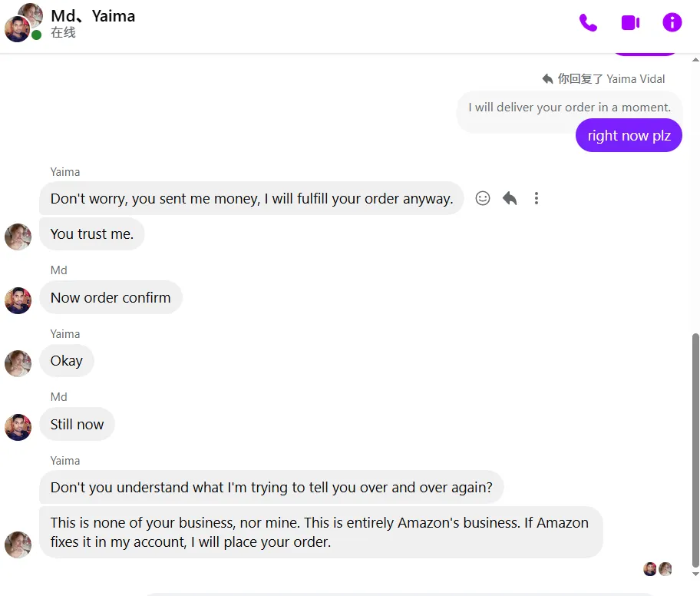Click the scrollbar down arrow

pos(695,574)
